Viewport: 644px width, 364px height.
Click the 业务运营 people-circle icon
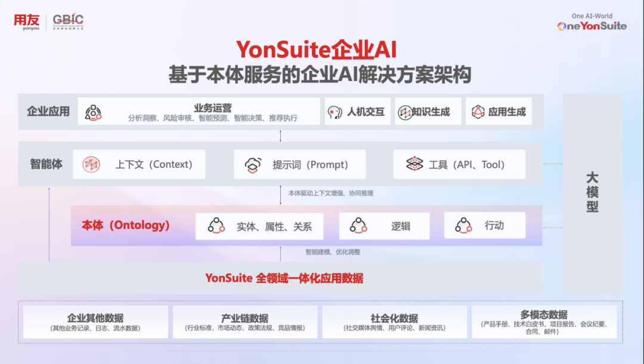[x=93, y=112]
